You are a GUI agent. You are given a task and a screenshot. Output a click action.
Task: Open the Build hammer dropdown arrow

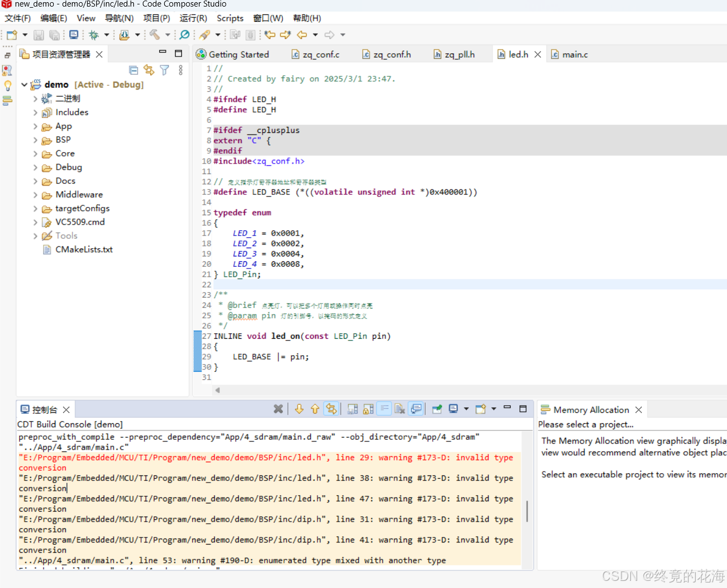(167, 35)
